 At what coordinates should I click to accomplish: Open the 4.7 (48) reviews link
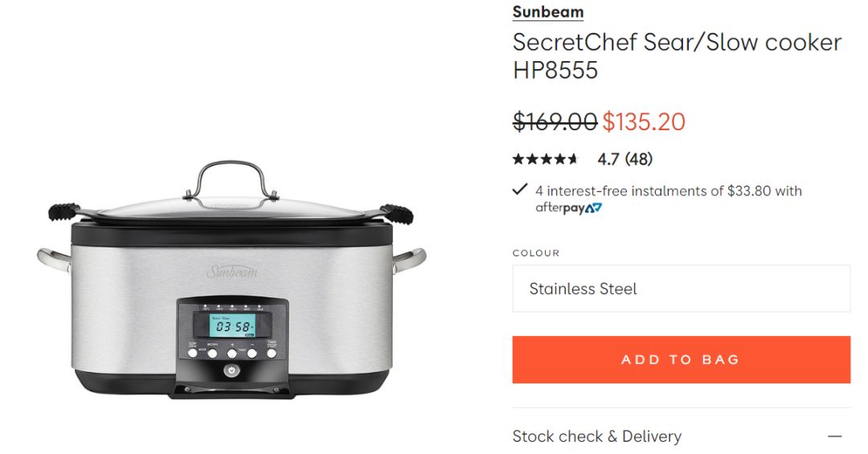pos(625,159)
